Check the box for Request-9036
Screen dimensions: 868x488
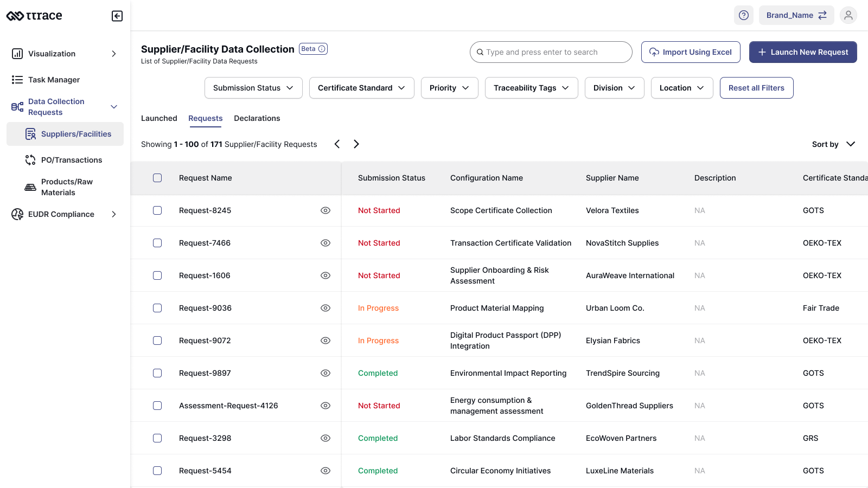tap(157, 308)
